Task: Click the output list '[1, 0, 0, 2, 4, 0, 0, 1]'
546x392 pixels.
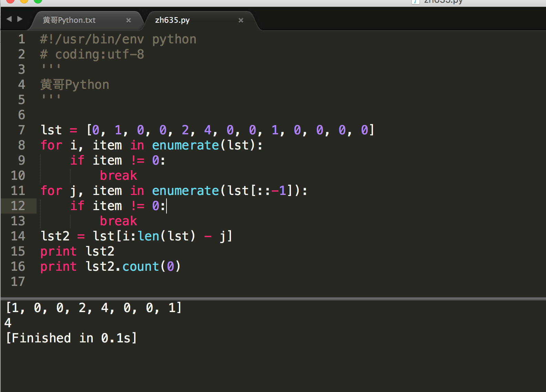Action: [94, 308]
